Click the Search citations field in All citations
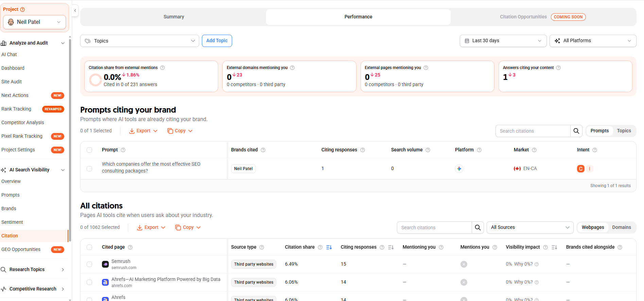Screen dimensions: 644x301 click(x=434, y=228)
